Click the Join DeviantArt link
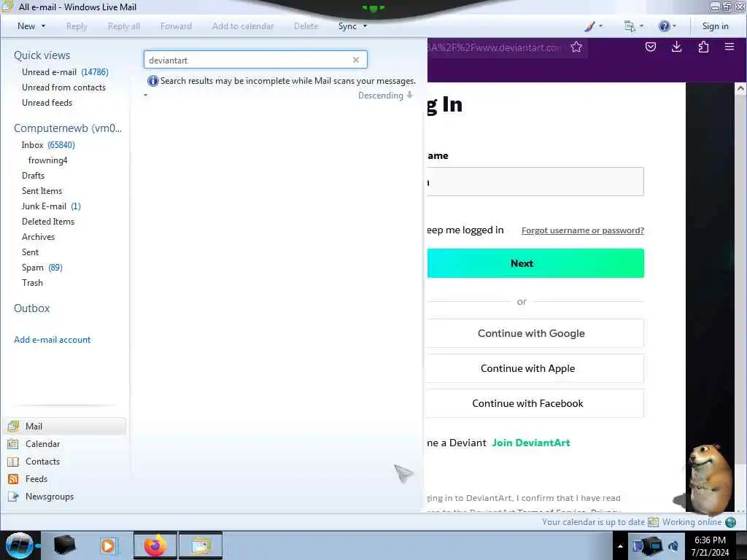This screenshot has width=747, height=560. pyautogui.click(x=531, y=443)
